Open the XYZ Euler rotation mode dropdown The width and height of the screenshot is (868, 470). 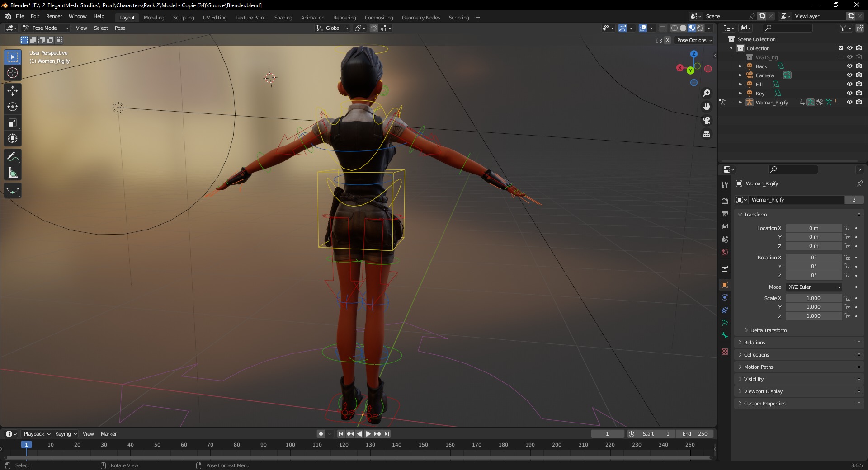[814, 287]
